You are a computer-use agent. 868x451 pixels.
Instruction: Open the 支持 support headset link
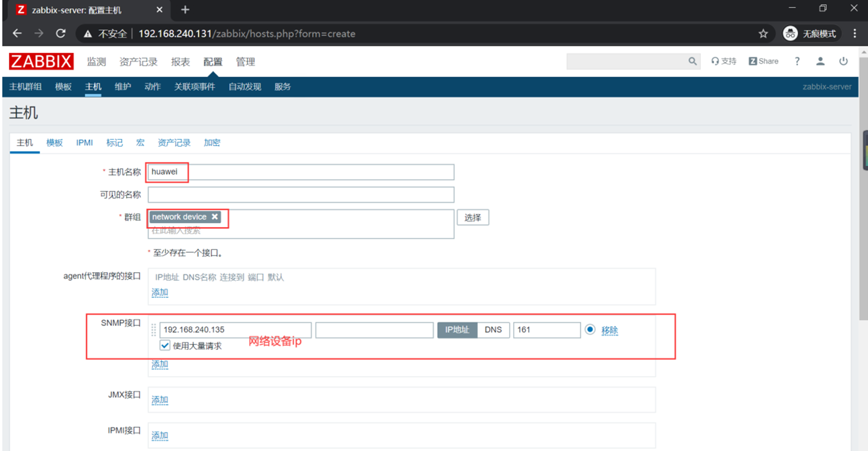point(723,61)
